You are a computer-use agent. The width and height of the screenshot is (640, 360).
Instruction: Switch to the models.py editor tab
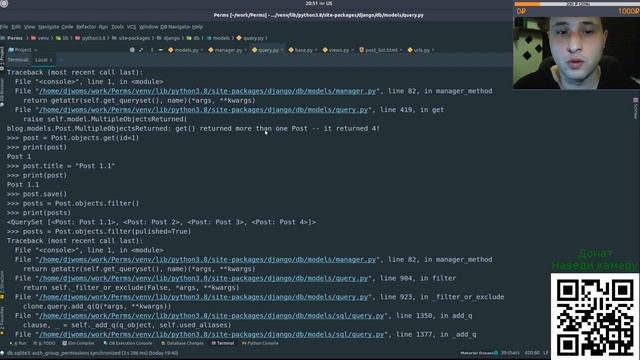coord(186,50)
